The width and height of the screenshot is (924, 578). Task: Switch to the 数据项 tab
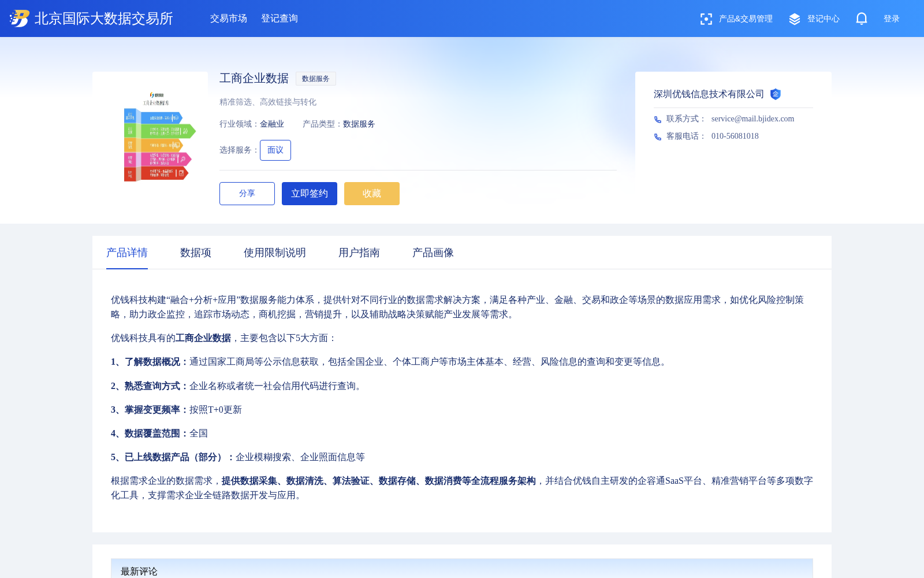point(196,253)
